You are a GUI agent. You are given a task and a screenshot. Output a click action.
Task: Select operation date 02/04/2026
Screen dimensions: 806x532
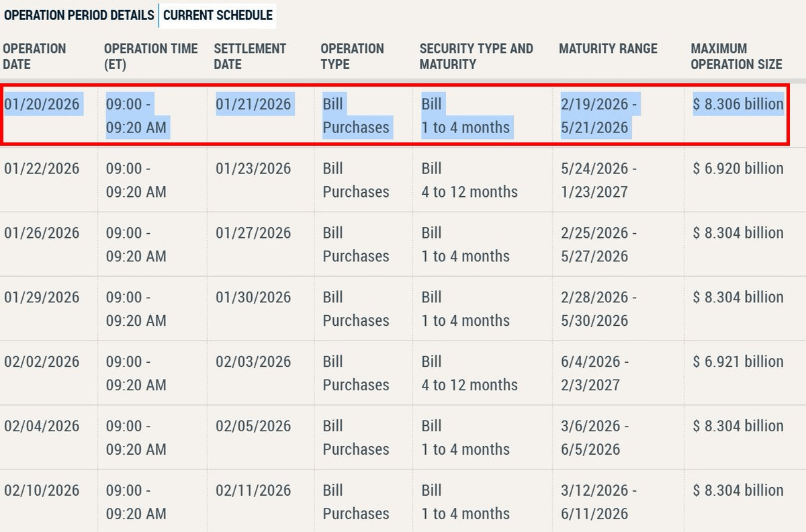42,427
